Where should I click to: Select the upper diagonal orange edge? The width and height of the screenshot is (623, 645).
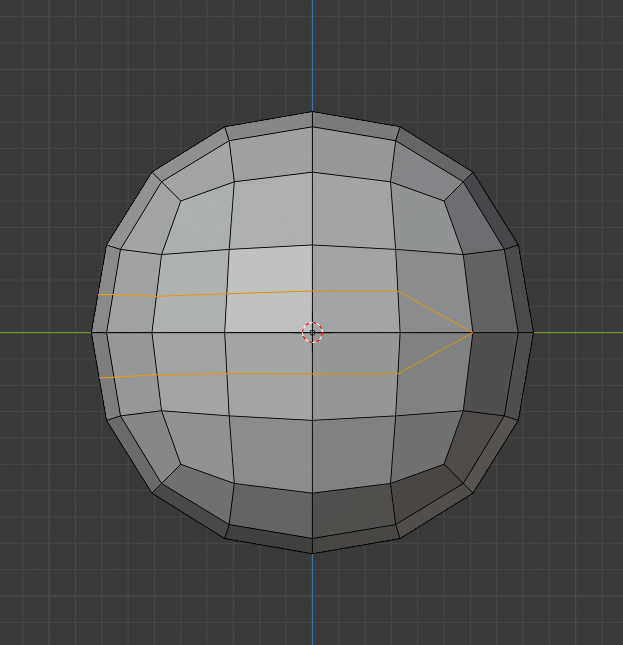point(435,312)
